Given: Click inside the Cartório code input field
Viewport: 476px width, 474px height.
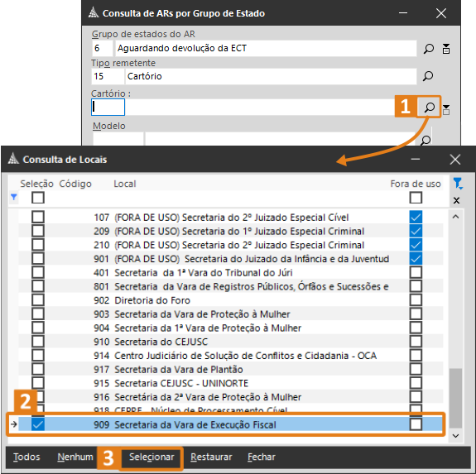Looking at the screenshot, I should pos(108,107).
